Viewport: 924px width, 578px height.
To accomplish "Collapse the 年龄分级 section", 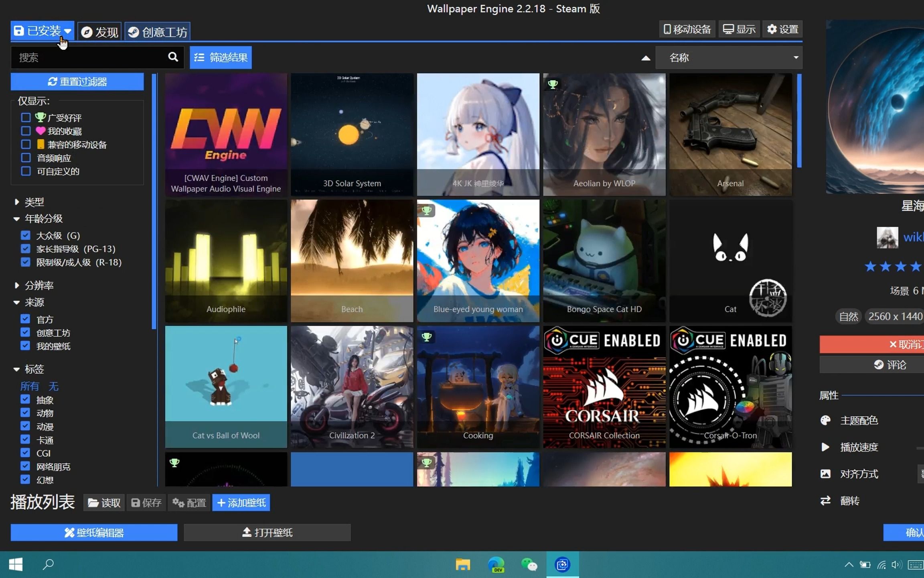I will click(38, 219).
